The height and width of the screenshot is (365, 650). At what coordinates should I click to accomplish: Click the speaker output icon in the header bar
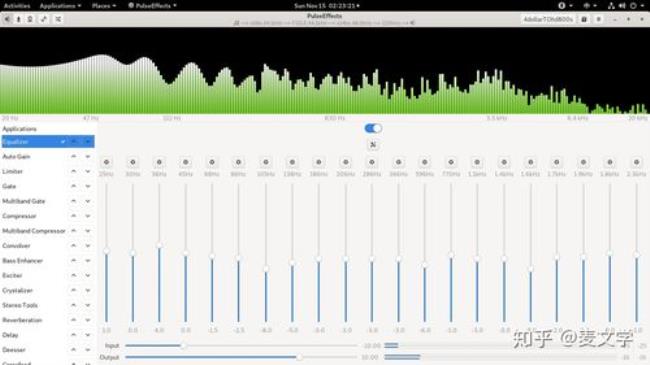pyautogui.click(x=7, y=19)
